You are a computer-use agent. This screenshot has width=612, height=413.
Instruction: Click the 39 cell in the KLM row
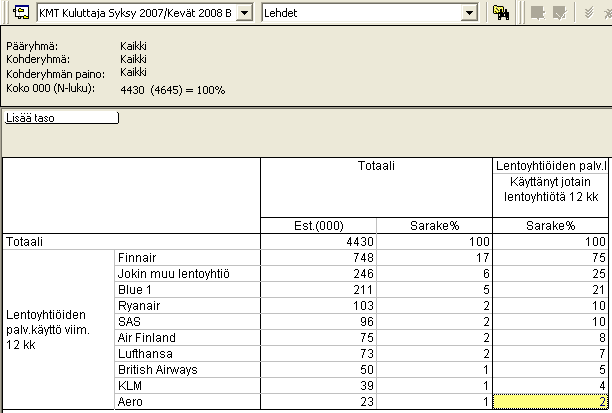[x=318, y=386]
